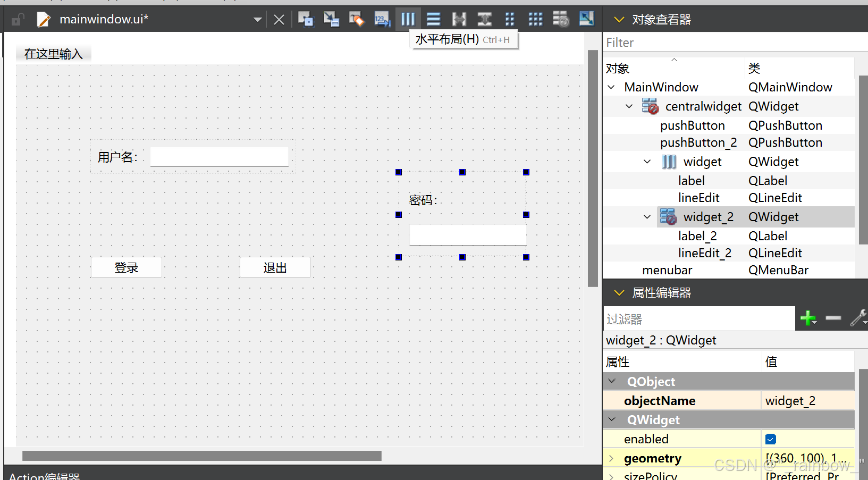Break the layout
Viewport: 868px width, 480px height.
(x=561, y=19)
